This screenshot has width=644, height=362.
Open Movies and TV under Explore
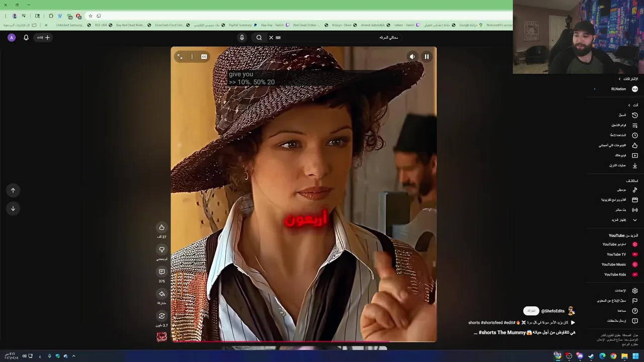click(615, 200)
